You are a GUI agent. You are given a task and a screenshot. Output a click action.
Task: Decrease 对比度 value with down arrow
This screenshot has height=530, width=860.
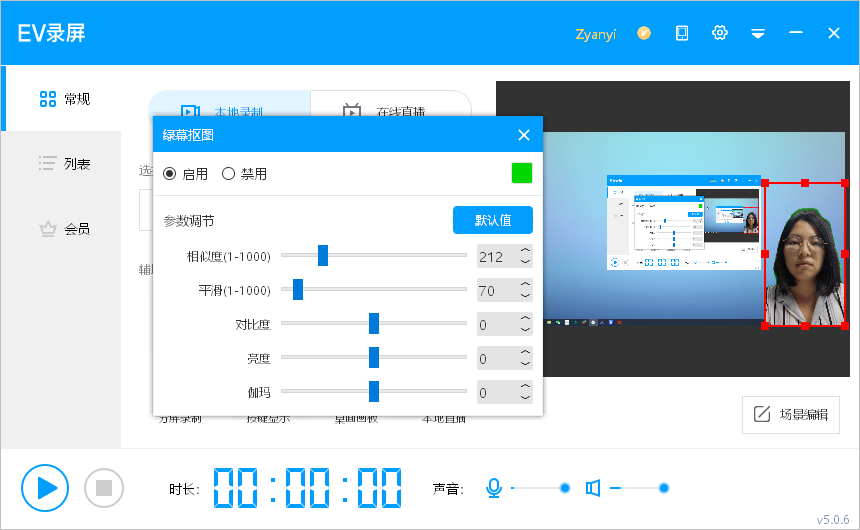525,330
